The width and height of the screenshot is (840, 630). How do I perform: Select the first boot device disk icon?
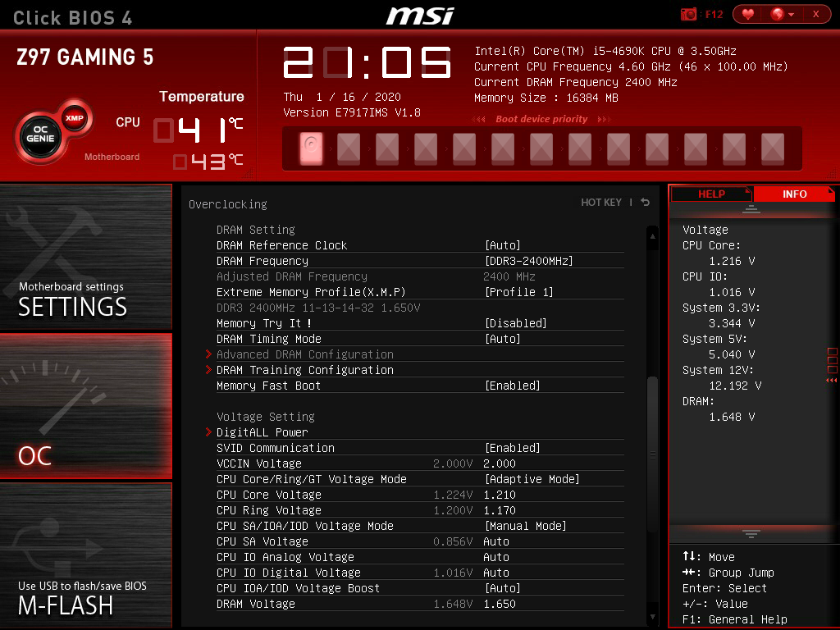311,148
